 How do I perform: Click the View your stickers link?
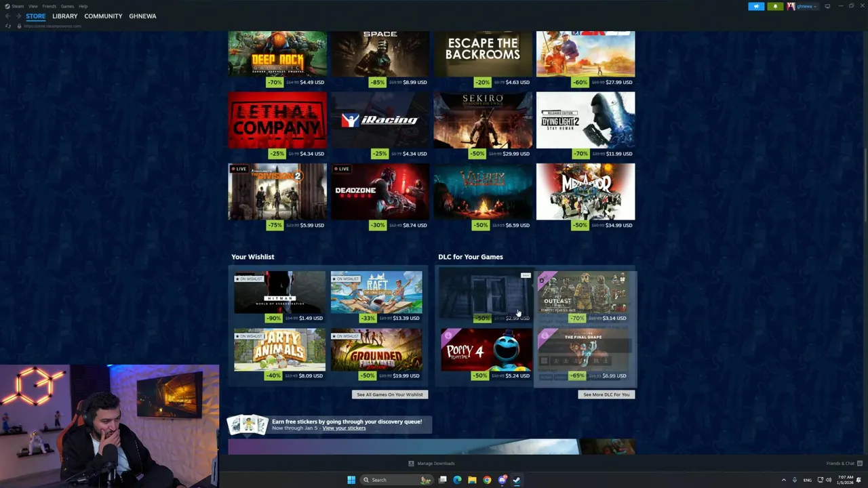(344, 428)
